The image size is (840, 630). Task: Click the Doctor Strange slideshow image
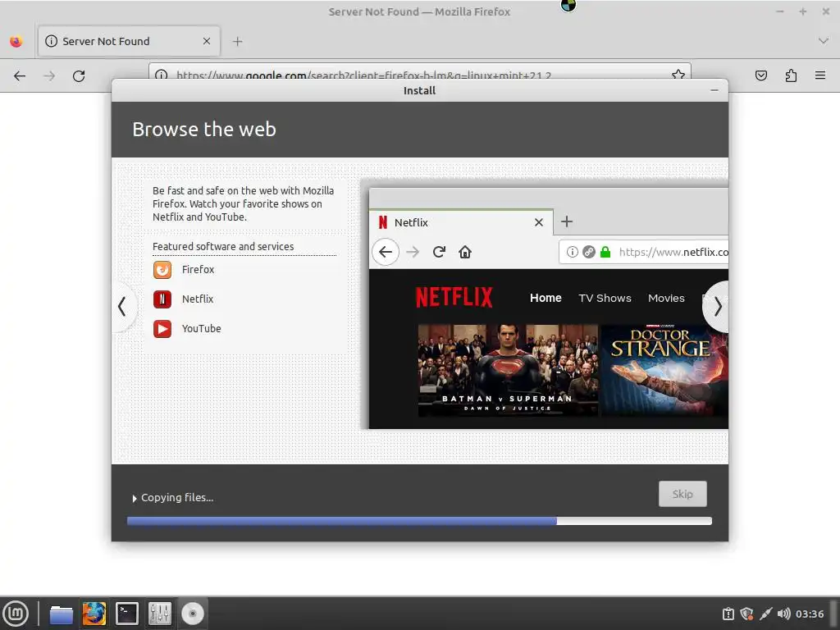[664, 370]
